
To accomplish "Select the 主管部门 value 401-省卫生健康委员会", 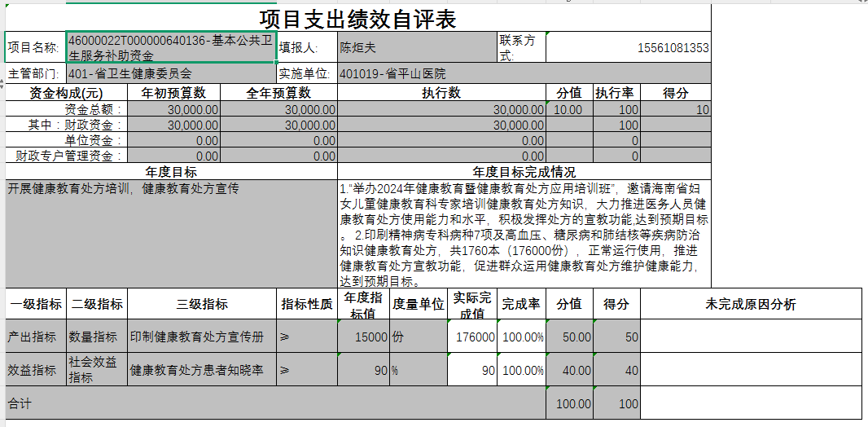I will point(171,73).
